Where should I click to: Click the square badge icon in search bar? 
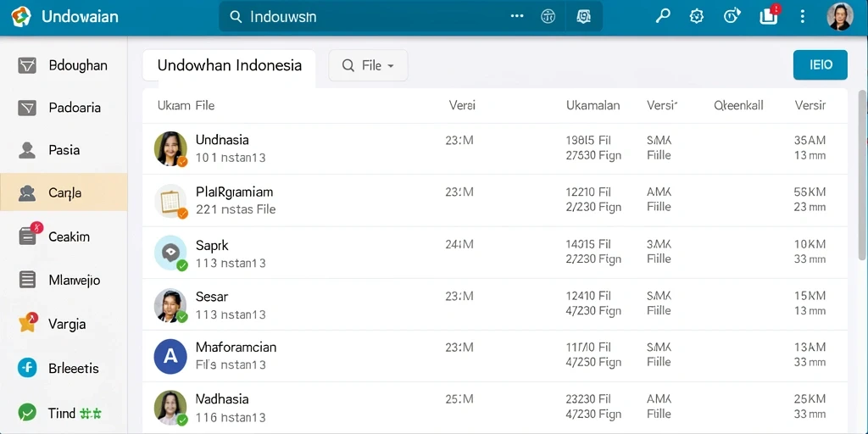[x=583, y=17]
